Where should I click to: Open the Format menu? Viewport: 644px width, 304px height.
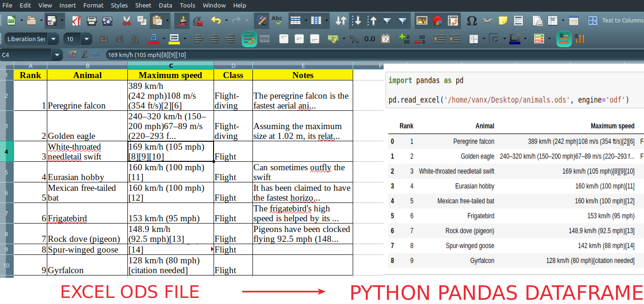pos(93,5)
